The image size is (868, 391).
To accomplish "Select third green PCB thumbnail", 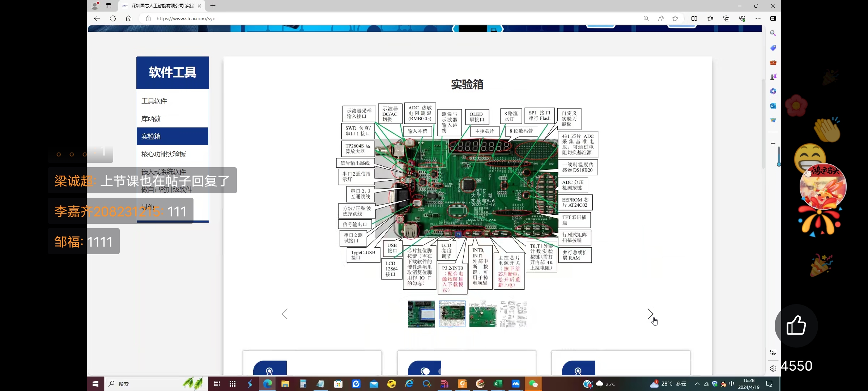I will pyautogui.click(x=483, y=314).
